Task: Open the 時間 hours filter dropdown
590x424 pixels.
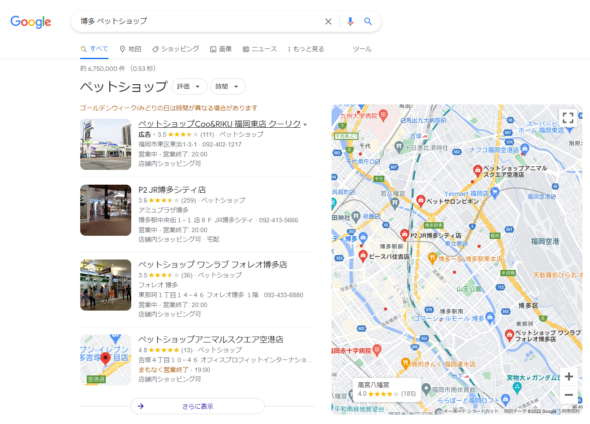Action: click(x=228, y=87)
